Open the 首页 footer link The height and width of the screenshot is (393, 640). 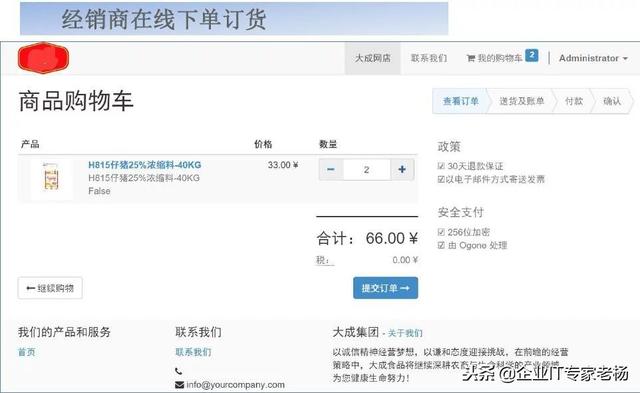(27, 352)
